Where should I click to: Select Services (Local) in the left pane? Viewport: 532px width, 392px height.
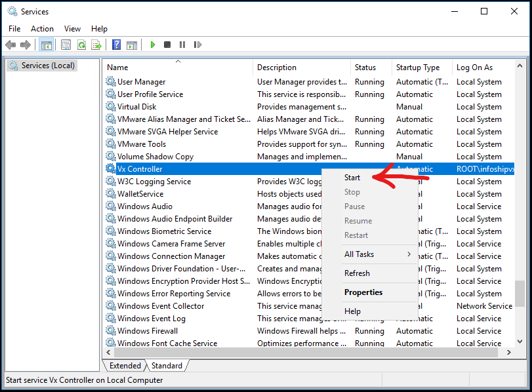41,65
